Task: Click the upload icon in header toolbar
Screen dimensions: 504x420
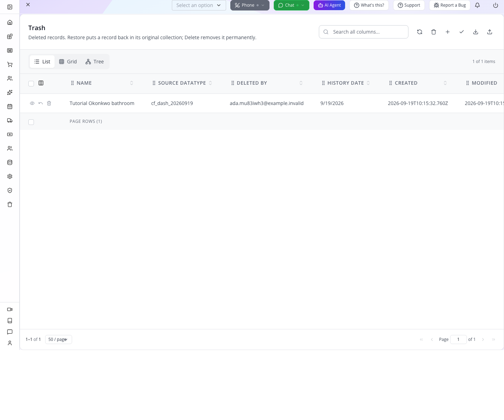Action: [x=490, y=32]
